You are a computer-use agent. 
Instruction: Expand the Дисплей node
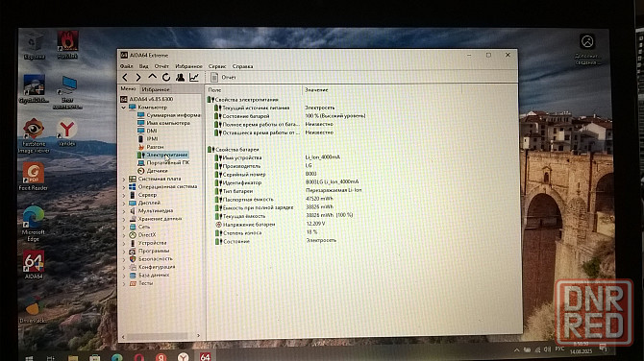124,204
